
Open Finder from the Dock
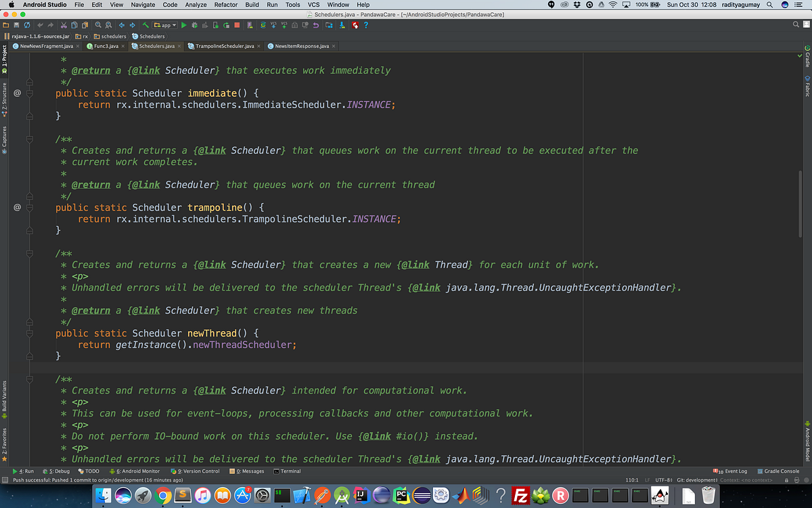pos(103,496)
